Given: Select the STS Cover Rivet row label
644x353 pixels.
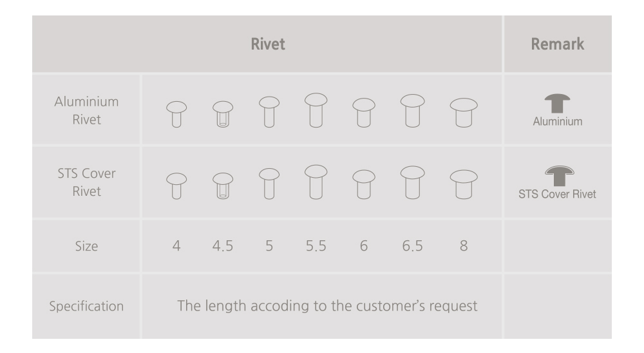Looking at the screenshot, I should coord(86,182).
